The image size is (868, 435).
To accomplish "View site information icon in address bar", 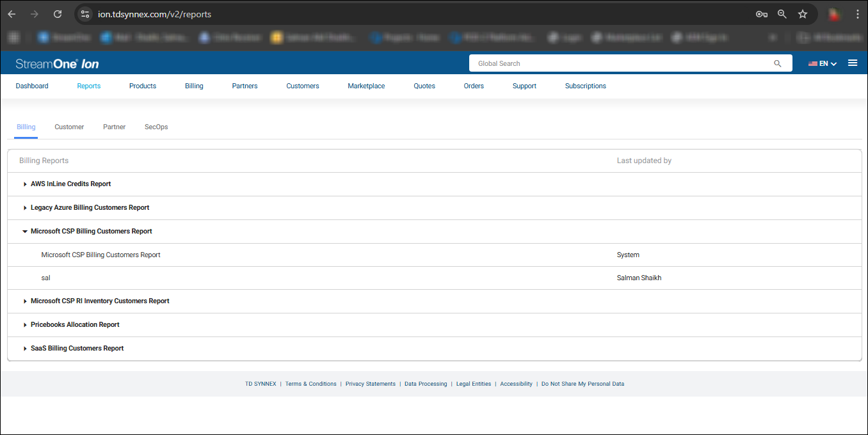I will pyautogui.click(x=85, y=14).
